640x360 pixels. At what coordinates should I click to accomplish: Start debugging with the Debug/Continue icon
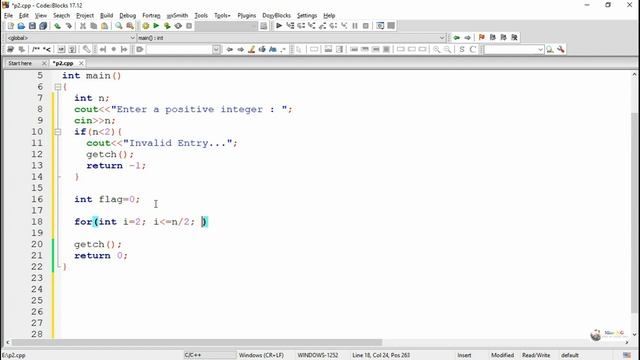coord(279,26)
